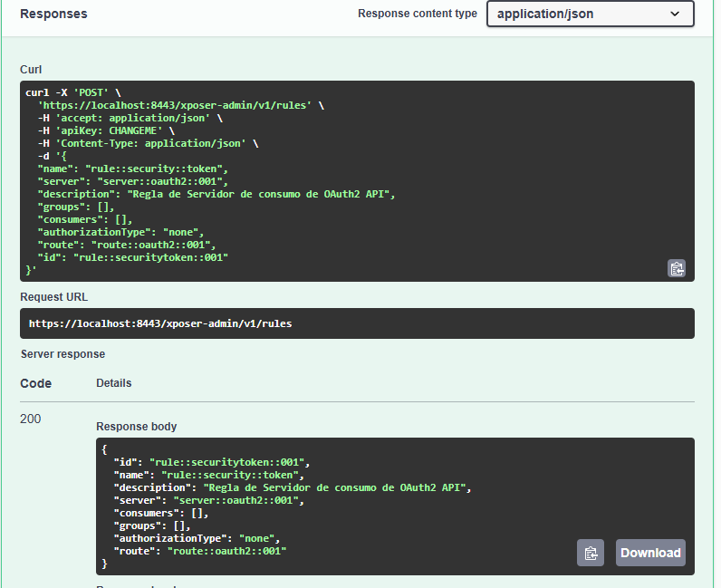Click the apiKey: CHANGEME header line
This screenshot has height=588, width=721.
(x=106, y=130)
